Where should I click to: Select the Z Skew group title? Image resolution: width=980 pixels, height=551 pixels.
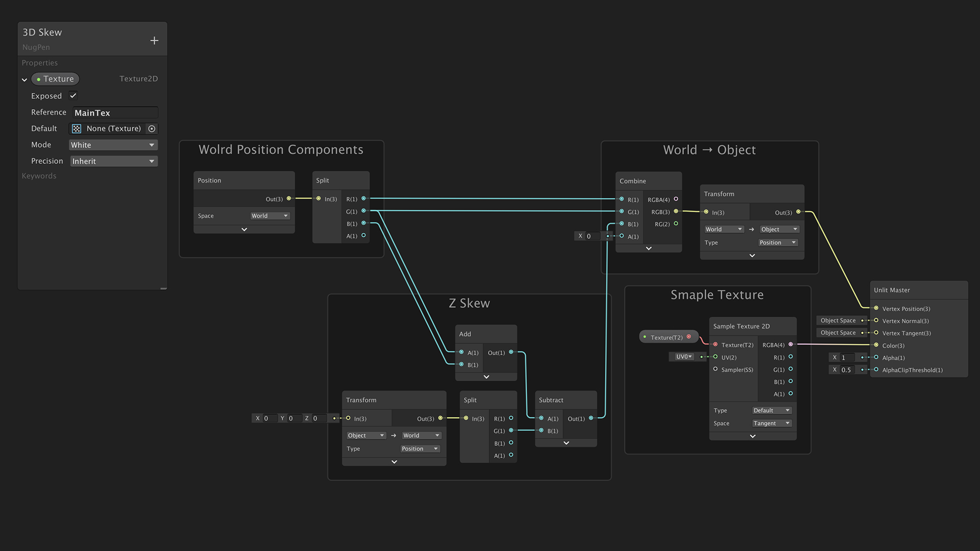[469, 303]
